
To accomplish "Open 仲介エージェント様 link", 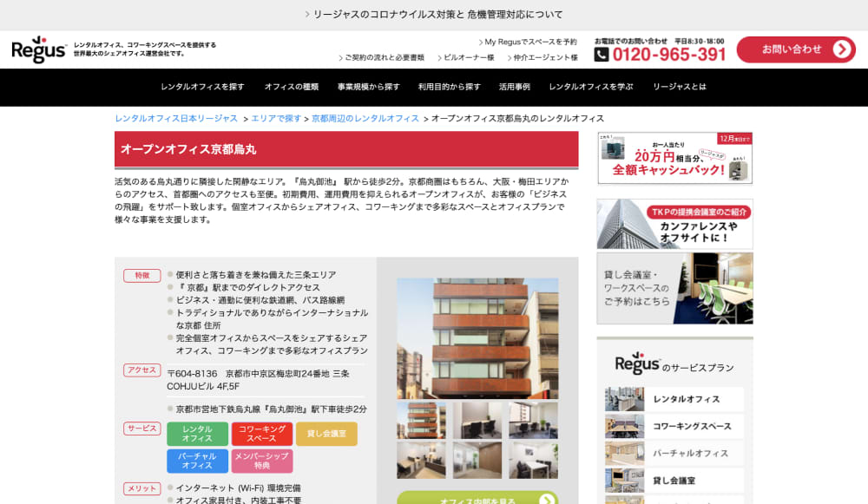I will [542, 57].
